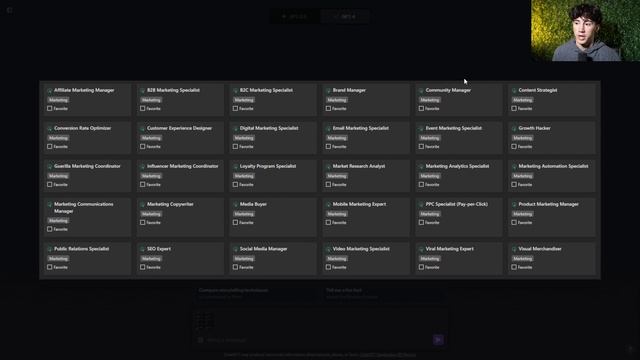Click the Market Research Analyst icon
This screenshot has height=360, width=640.
point(328,166)
